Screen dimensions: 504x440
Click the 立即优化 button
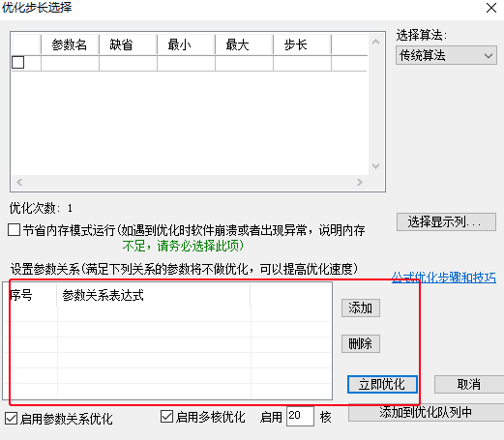382,384
